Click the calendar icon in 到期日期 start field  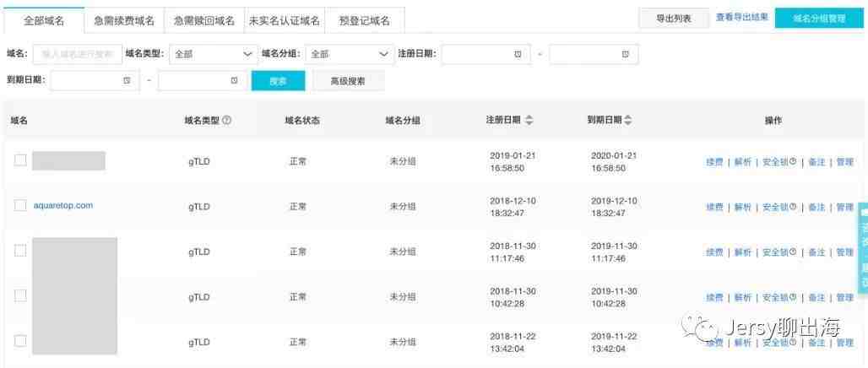127,81
